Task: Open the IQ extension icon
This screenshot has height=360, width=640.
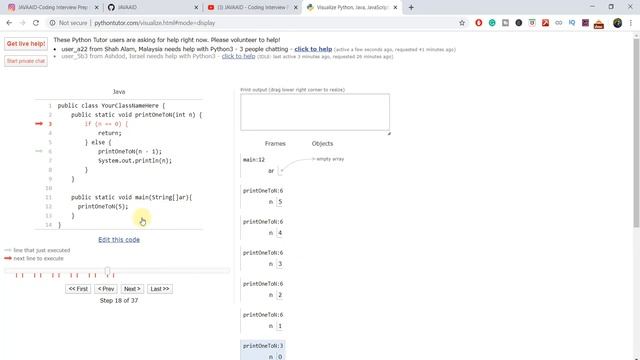Action: click(572, 23)
